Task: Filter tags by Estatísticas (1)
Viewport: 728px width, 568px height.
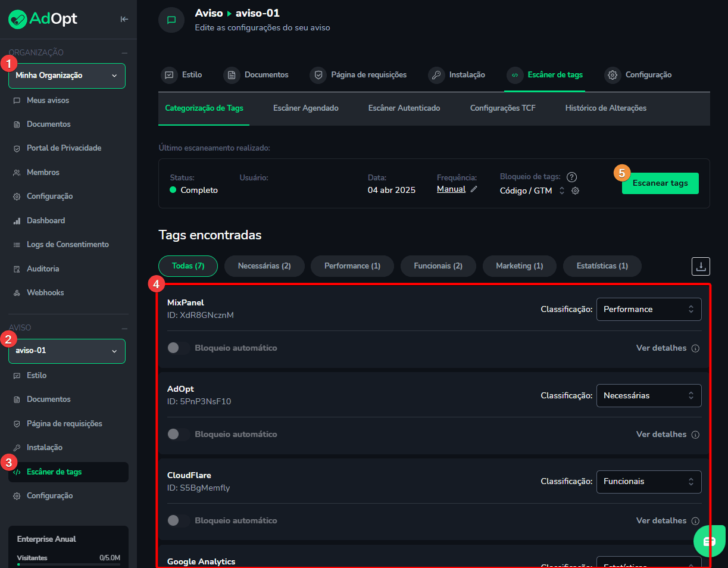Action: [x=602, y=266]
